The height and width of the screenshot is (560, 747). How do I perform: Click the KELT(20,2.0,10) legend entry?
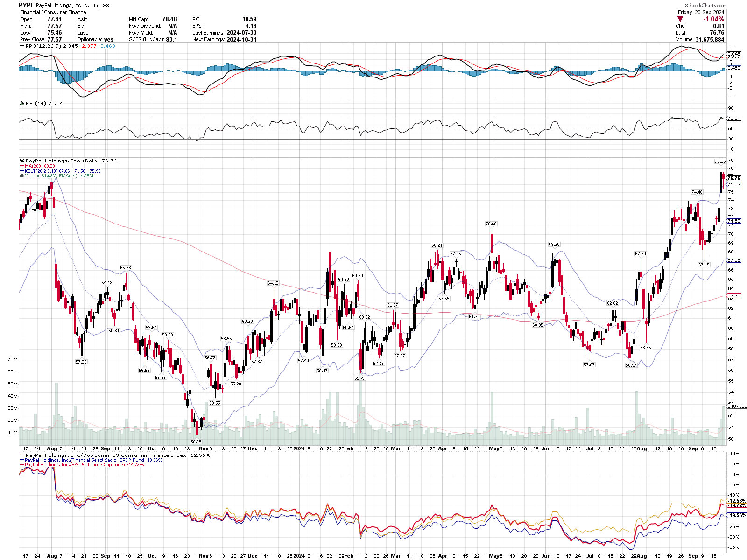point(60,171)
